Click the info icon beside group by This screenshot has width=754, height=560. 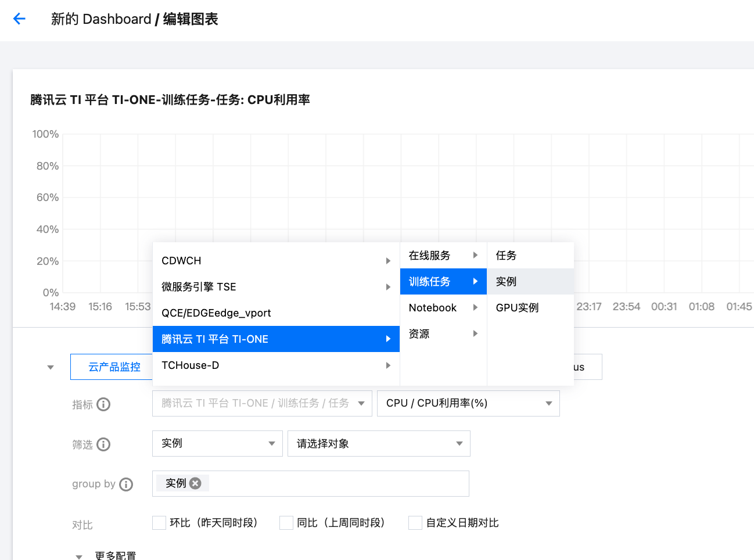(126, 484)
